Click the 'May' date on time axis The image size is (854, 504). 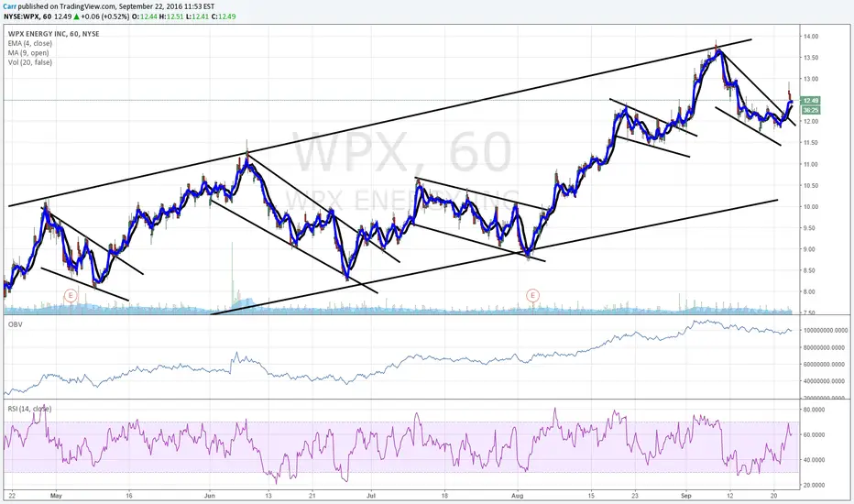tap(56, 496)
